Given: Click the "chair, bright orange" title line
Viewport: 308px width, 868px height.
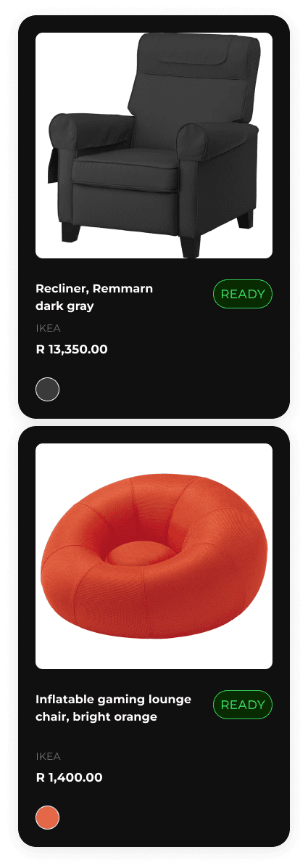Looking at the screenshot, I should [96, 717].
